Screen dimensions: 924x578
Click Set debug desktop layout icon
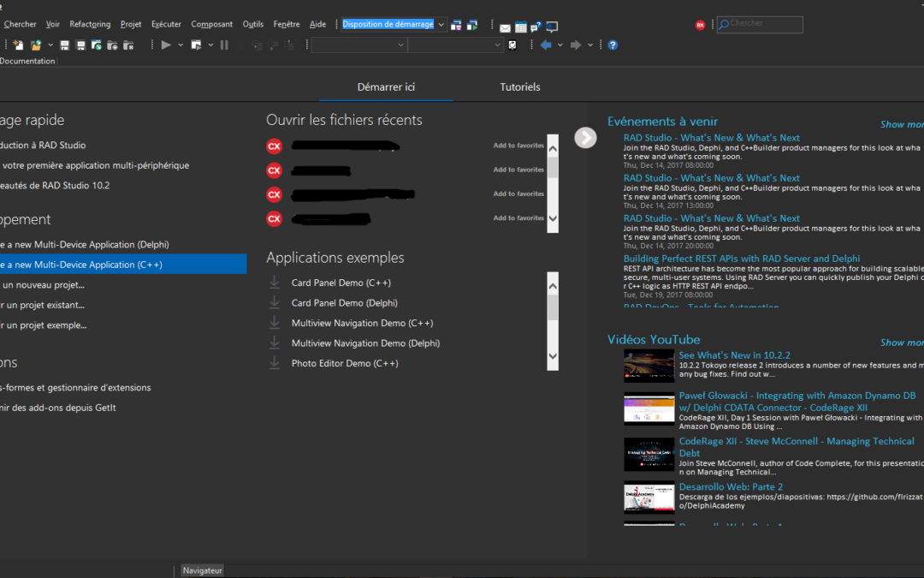point(472,25)
